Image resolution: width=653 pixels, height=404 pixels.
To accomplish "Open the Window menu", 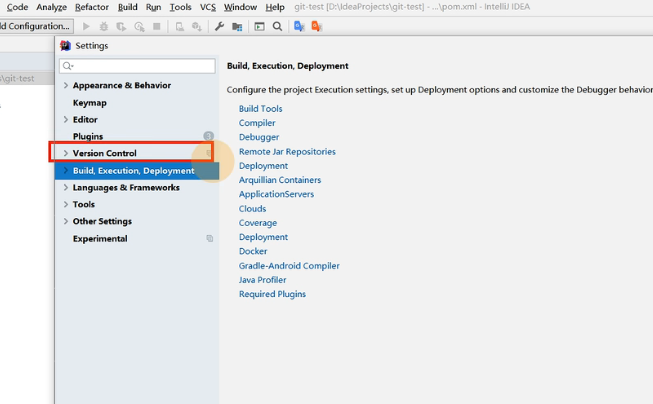I will tap(240, 7).
